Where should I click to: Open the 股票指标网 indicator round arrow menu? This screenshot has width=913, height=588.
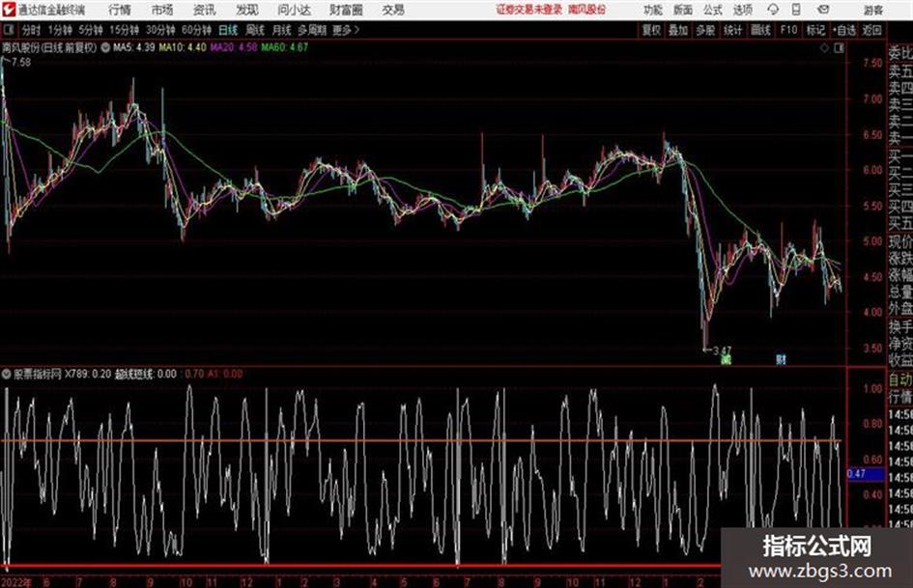point(7,374)
